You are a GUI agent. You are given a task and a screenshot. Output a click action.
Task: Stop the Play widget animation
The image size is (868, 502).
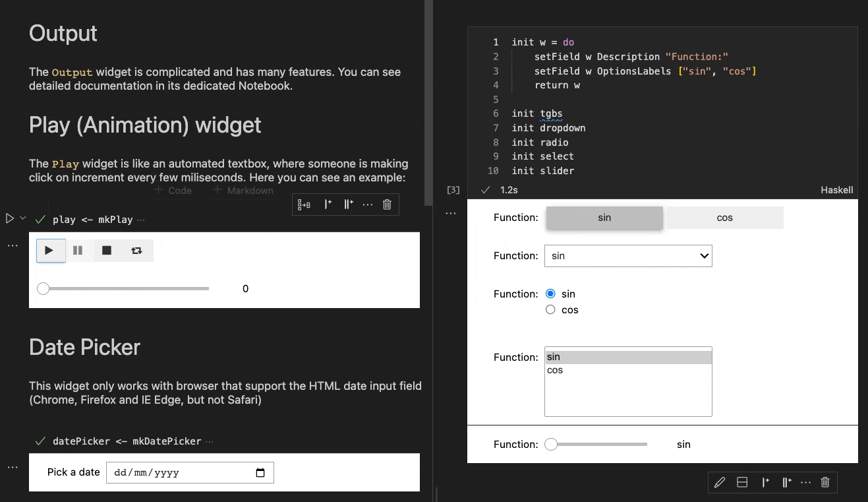[107, 251]
